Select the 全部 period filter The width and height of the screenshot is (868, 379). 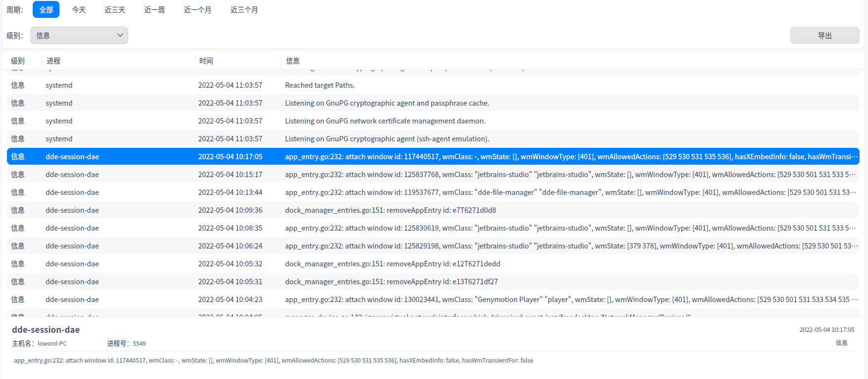click(x=46, y=10)
